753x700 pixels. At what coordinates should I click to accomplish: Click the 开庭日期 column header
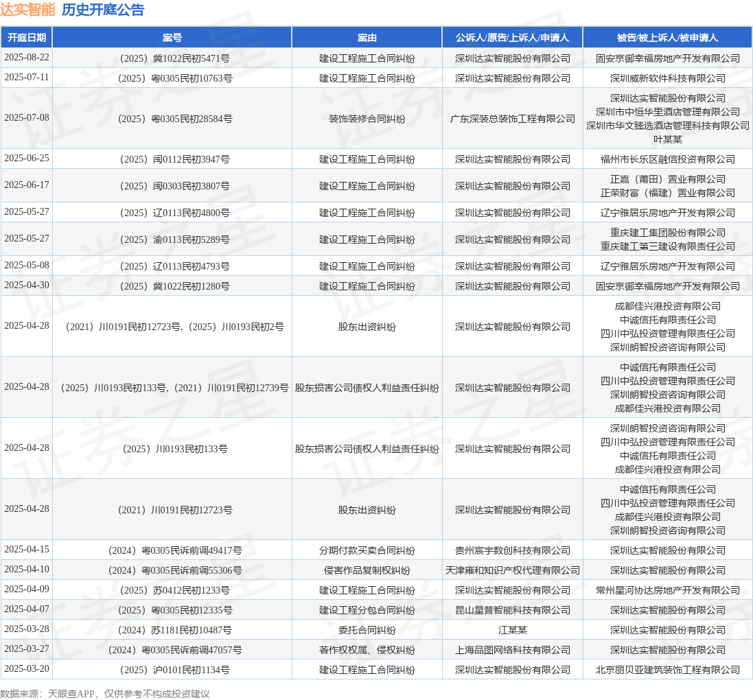26,38
